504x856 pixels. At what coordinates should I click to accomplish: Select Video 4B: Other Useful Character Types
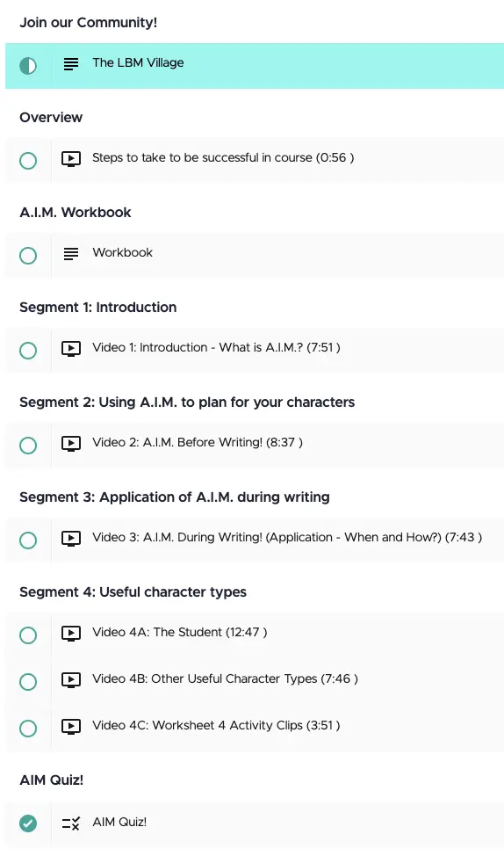click(226, 679)
